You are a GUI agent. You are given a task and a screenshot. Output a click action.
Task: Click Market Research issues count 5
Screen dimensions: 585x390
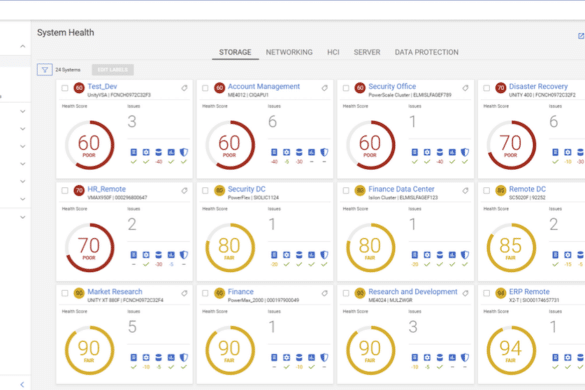pyautogui.click(x=132, y=327)
